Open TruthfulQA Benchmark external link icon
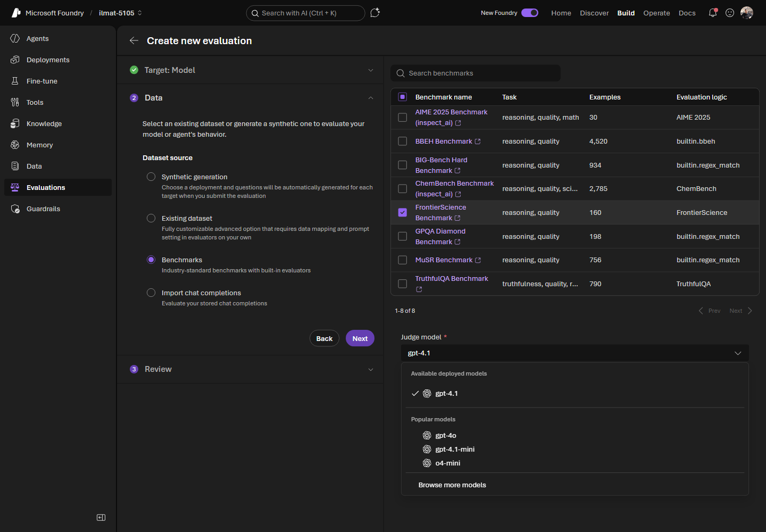 (419, 289)
